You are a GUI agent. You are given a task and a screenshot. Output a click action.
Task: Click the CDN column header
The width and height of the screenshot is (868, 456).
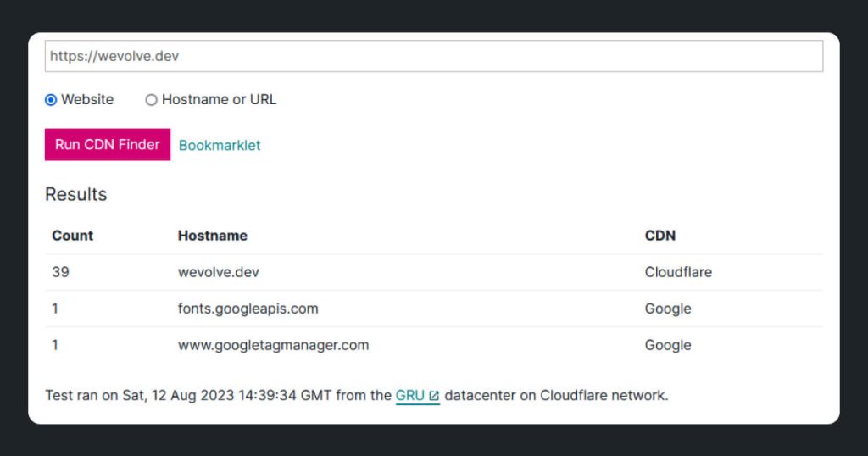[660, 236]
